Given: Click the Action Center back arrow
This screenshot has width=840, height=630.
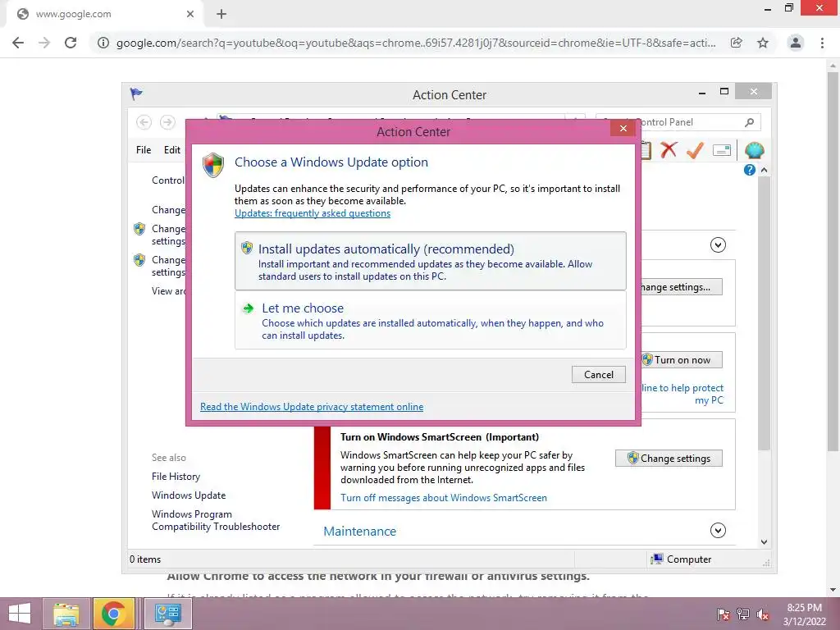Looking at the screenshot, I should 144,122.
